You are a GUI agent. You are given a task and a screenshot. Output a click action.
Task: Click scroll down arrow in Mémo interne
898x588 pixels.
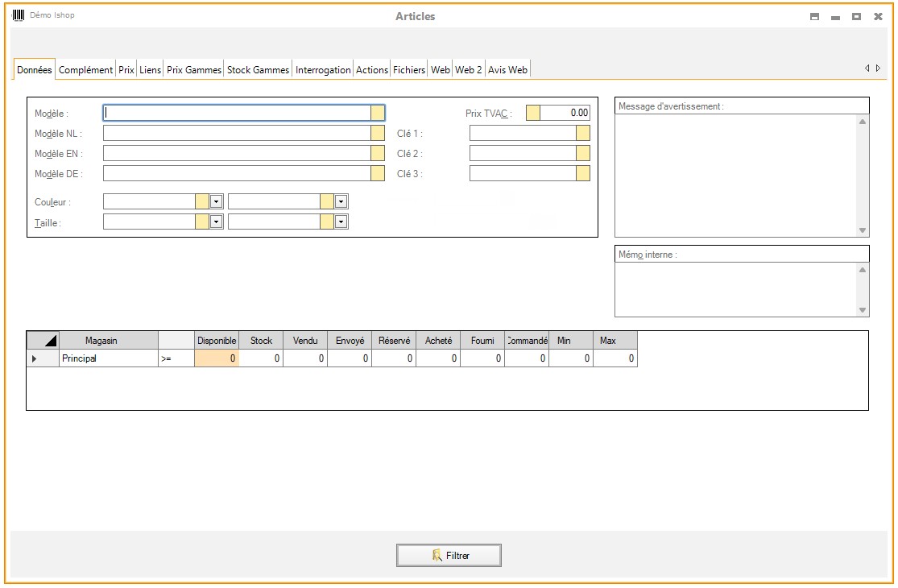(863, 310)
